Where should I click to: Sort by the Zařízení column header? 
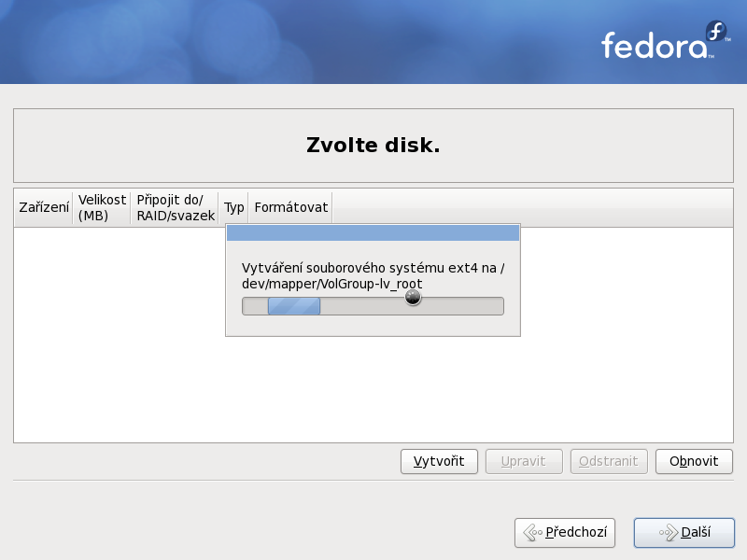[x=44, y=207]
